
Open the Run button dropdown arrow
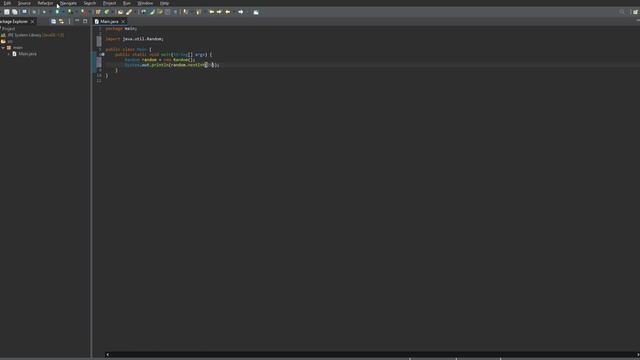tap(63, 12)
